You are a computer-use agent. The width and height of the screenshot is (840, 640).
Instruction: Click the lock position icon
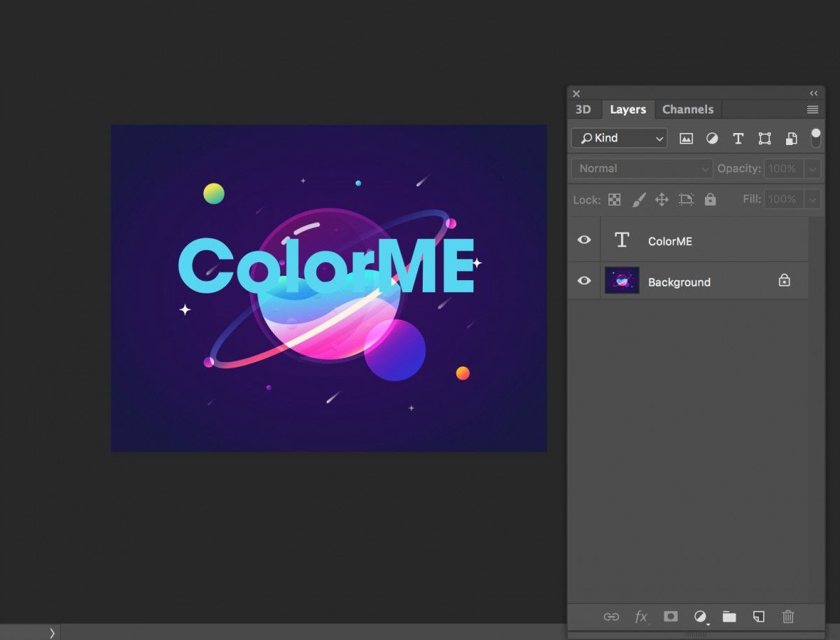point(661,200)
